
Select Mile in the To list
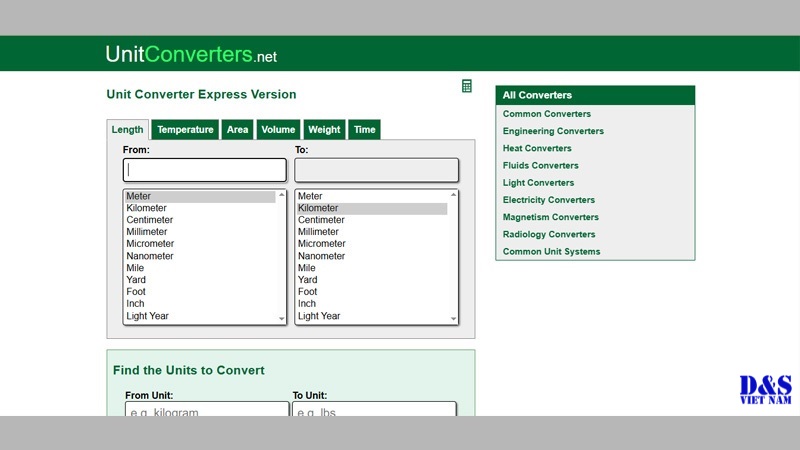click(372, 268)
